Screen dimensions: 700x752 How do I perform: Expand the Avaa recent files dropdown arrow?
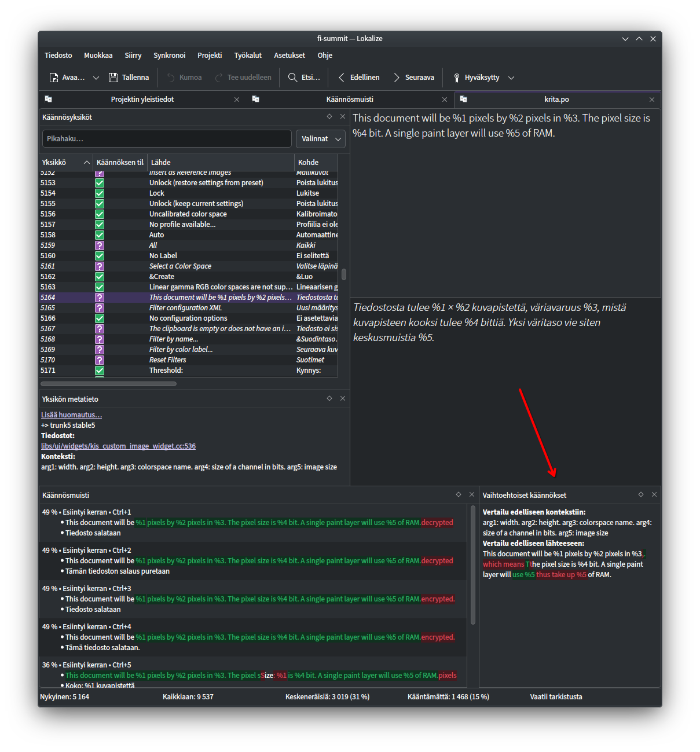point(96,78)
